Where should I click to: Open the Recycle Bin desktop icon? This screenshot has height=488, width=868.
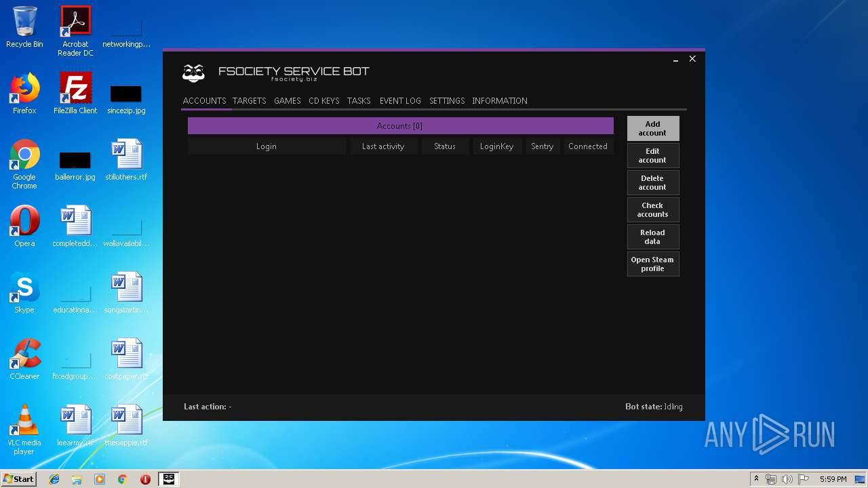point(24,27)
